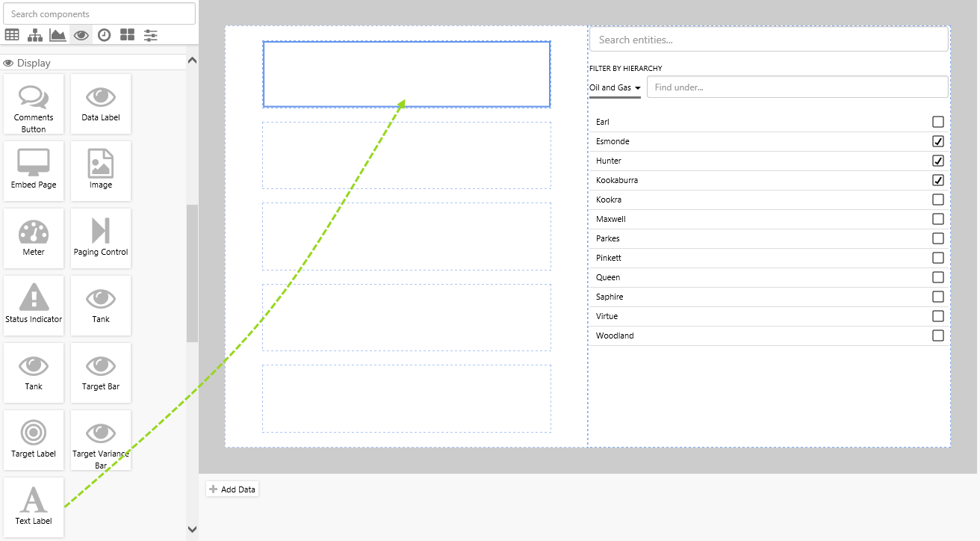The height and width of the screenshot is (541, 980).
Task: Click the FILTER BY HIERARCHY label
Action: click(626, 69)
